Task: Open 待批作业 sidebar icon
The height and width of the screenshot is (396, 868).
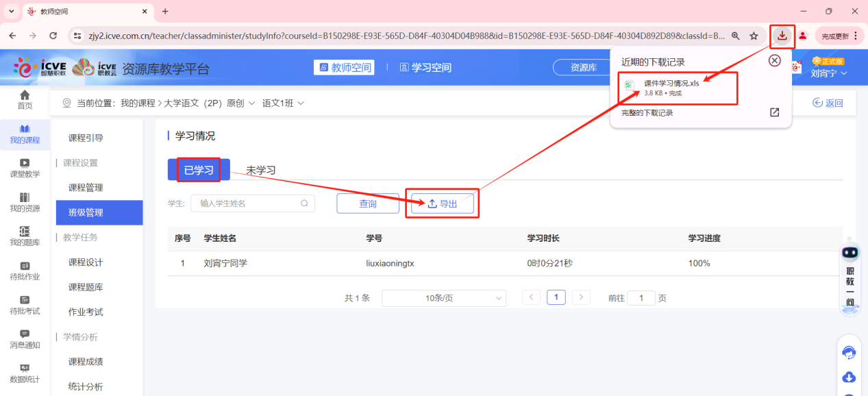Action: click(x=25, y=271)
